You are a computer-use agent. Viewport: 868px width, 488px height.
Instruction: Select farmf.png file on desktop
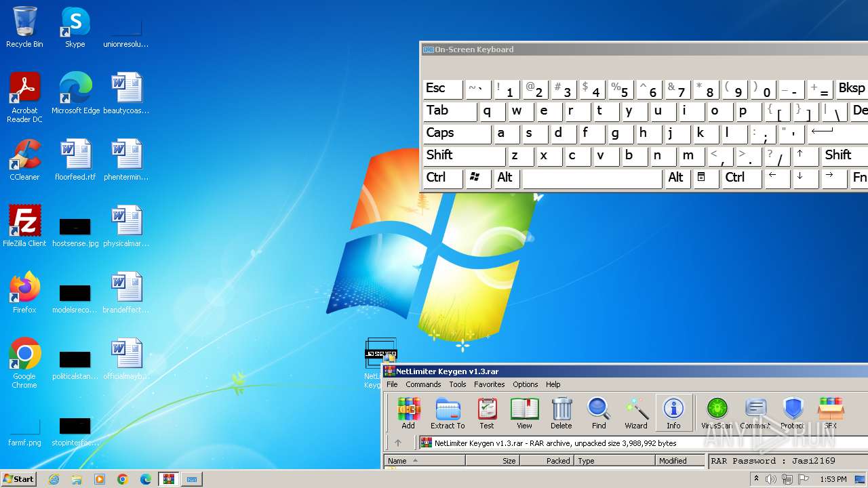pos(24,432)
